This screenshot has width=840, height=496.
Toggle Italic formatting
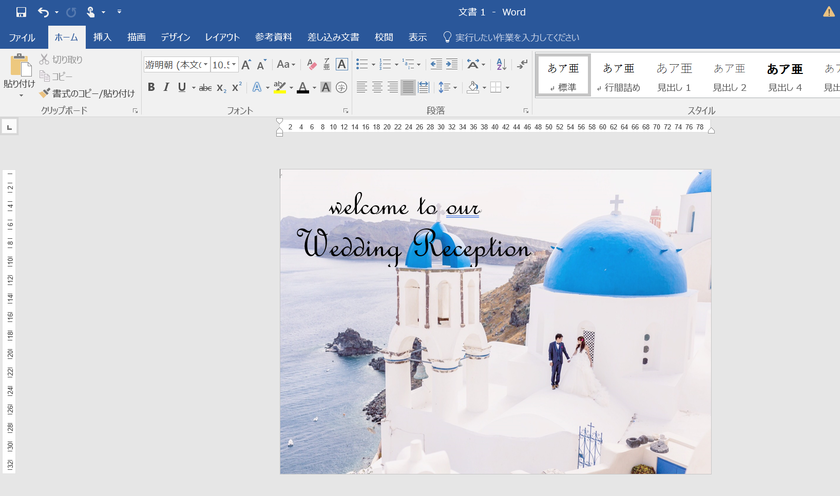tap(166, 88)
